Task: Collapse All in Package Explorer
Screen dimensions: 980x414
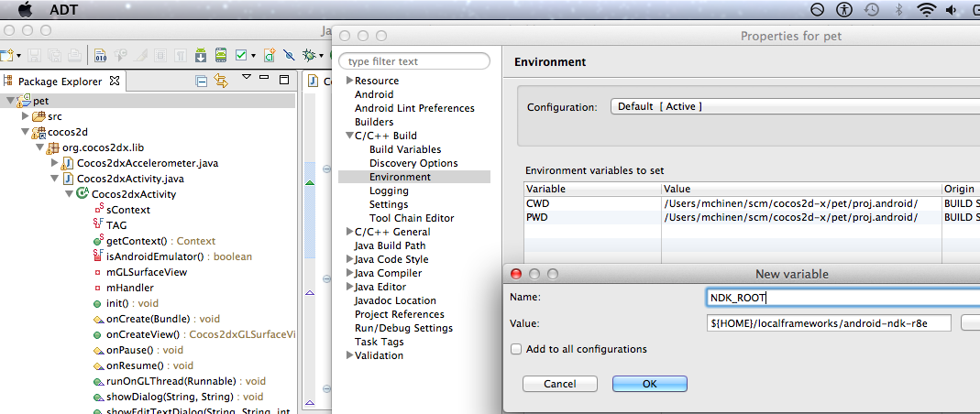Action: (x=202, y=81)
